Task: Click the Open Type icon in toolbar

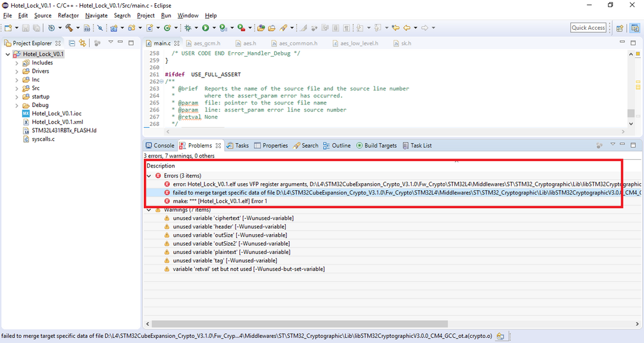Action: (x=261, y=28)
